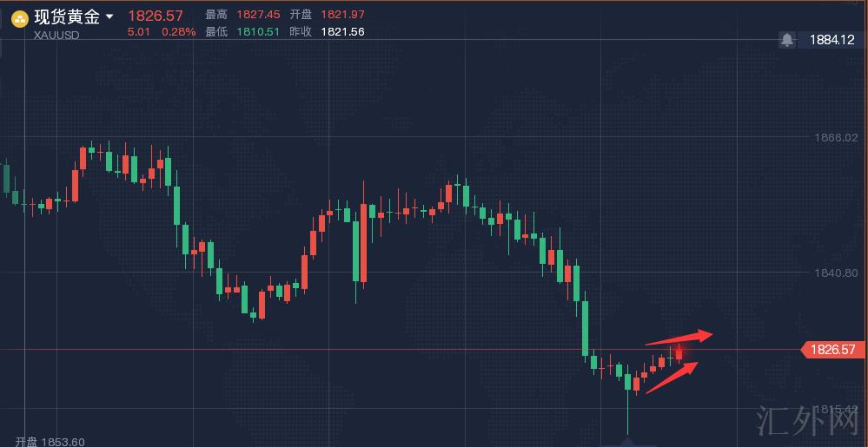Click the 昨收 value 1821.56
The image size is (868, 447).
pos(342,32)
